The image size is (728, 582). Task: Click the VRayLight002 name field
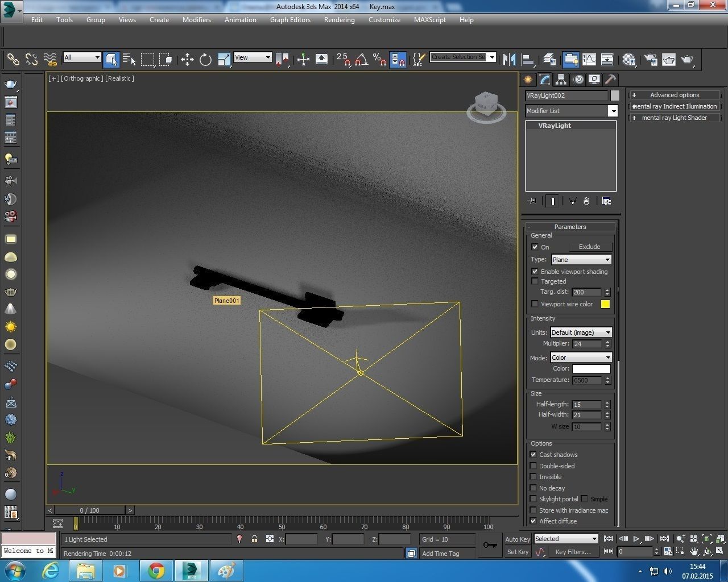click(x=566, y=95)
